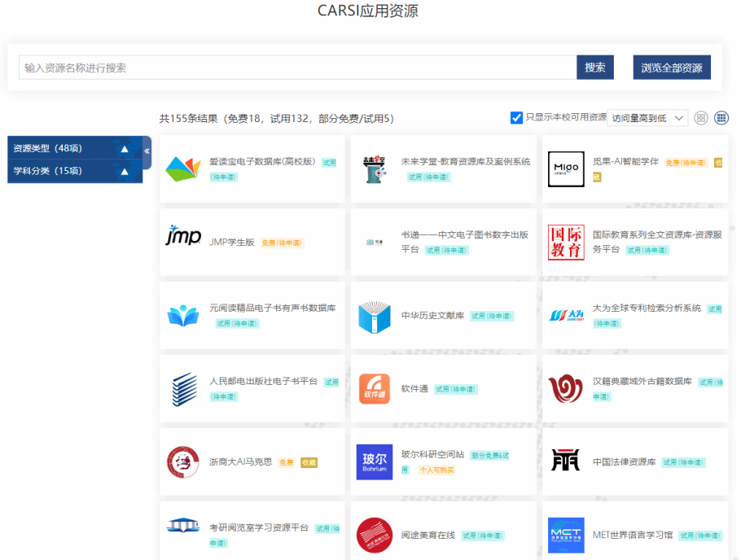
Task: Click the 玻尔 Bohrium logo
Action: pos(375,462)
